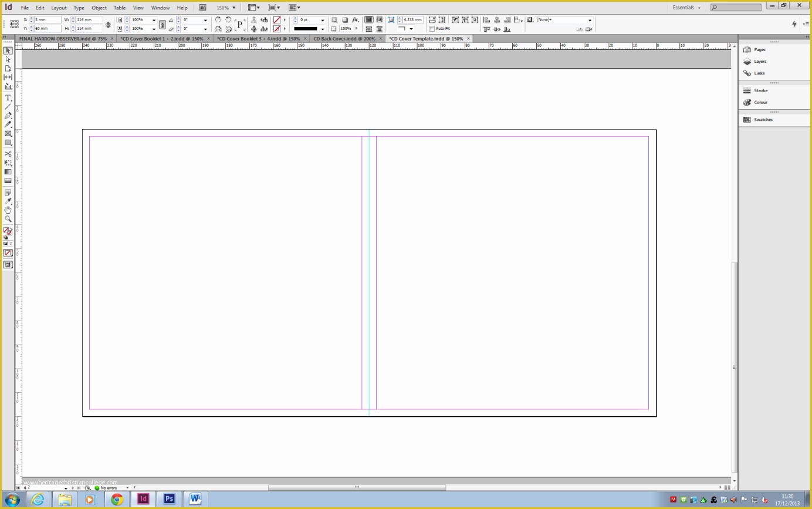Toggle the screen mode button at toolbox bottom
The image size is (812, 509).
pyautogui.click(x=8, y=265)
